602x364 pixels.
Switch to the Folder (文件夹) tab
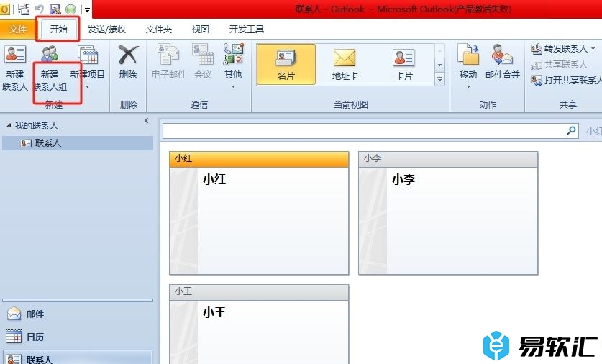pyautogui.click(x=158, y=29)
